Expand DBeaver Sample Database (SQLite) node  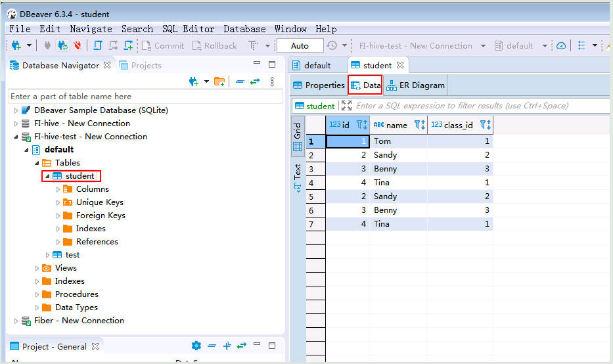click(16, 110)
